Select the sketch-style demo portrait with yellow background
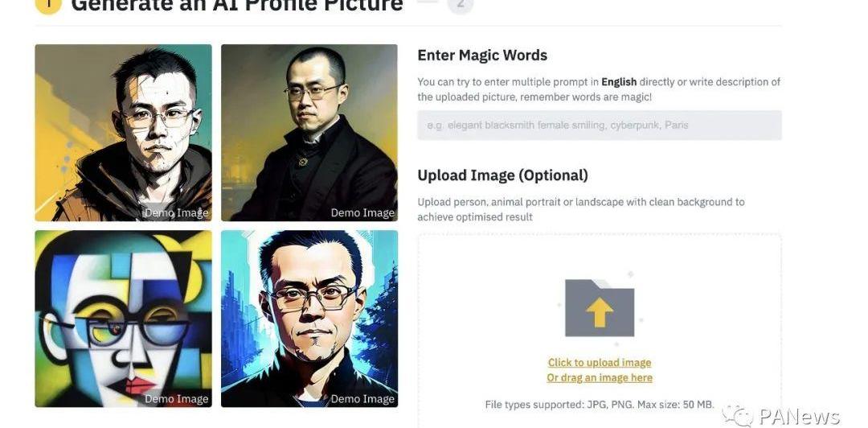The height and width of the screenshot is (428, 868). [124, 133]
